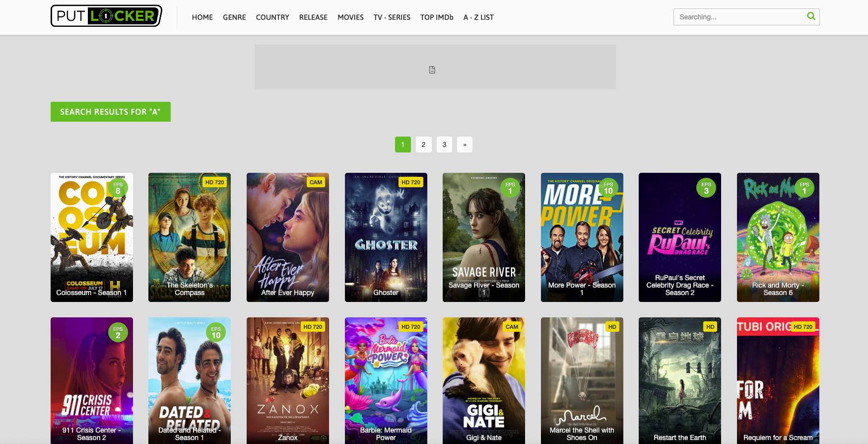This screenshot has height=444, width=868.
Task: Click EPS 3 badge on RuPaul's Drag Race
Action: point(706,188)
